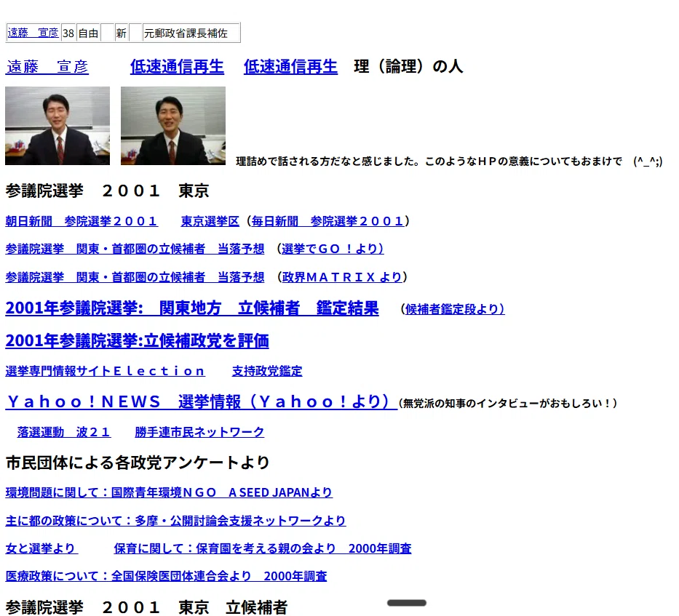Open the right photo of the man
Screen dimensions: 679x616
pos(173,126)
